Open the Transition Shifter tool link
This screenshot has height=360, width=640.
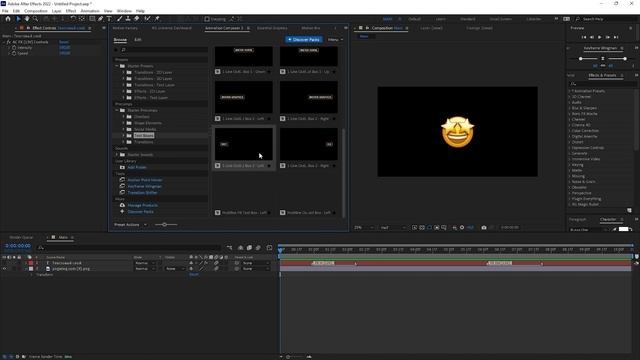coord(142,193)
